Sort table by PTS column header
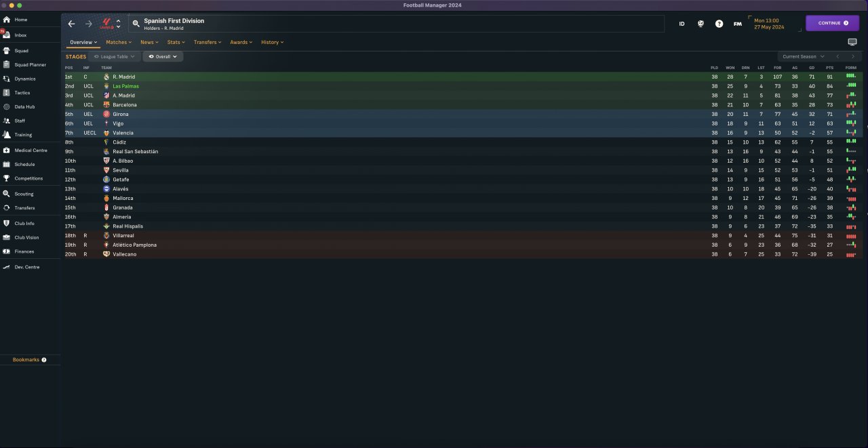The image size is (868, 448). [x=829, y=68]
